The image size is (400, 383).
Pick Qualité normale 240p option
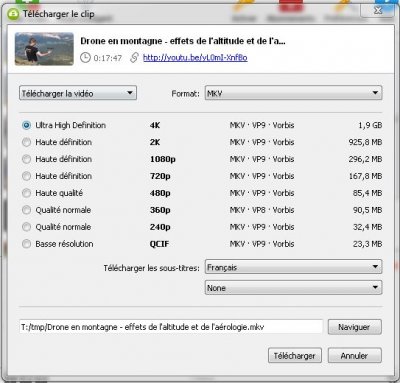pos(26,227)
